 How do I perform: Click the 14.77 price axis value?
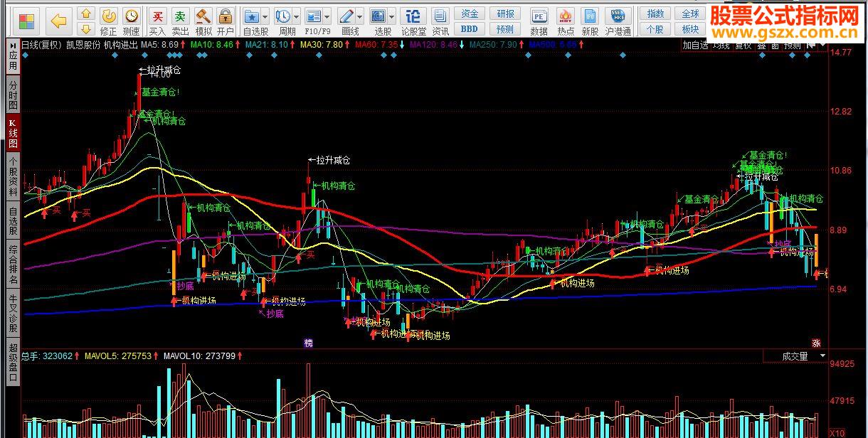coord(841,52)
